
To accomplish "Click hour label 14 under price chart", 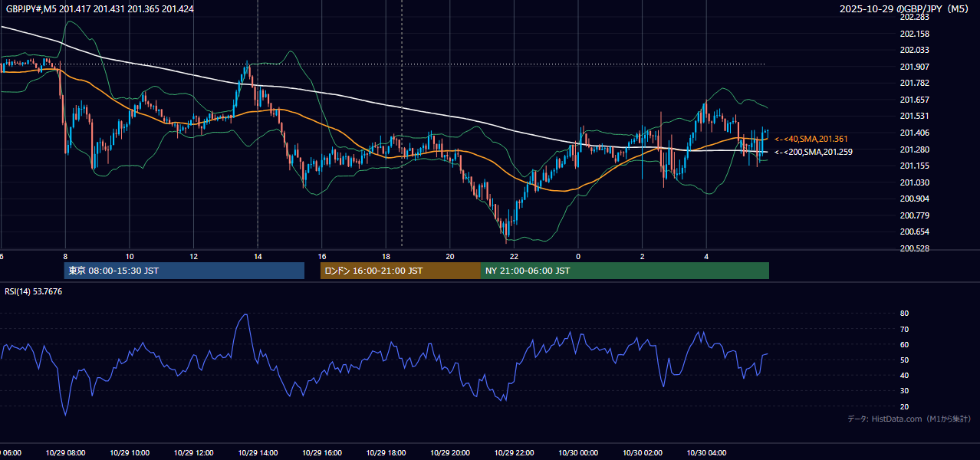I will (258, 257).
